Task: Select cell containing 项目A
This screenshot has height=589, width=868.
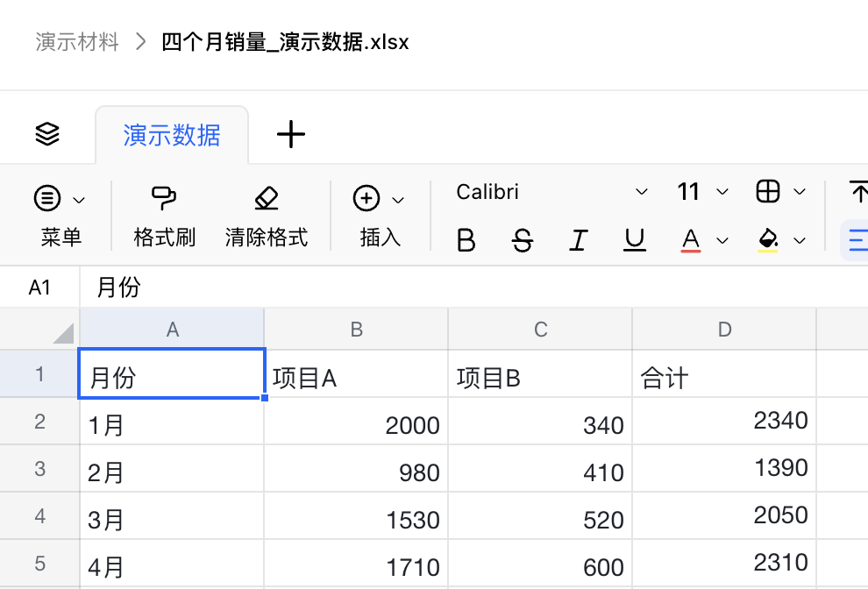Action: click(x=357, y=373)
